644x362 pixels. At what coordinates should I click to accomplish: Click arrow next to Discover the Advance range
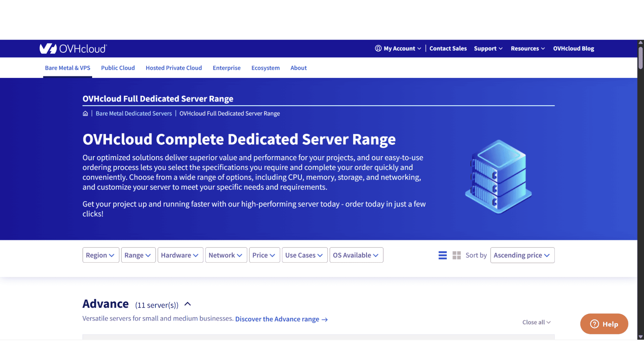click(x=325, y=320)
